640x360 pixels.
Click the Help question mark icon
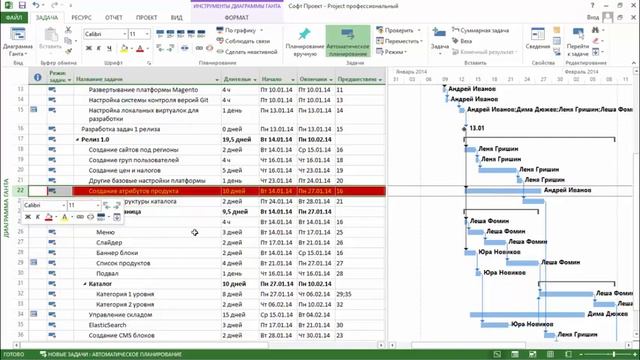(593, 5)
